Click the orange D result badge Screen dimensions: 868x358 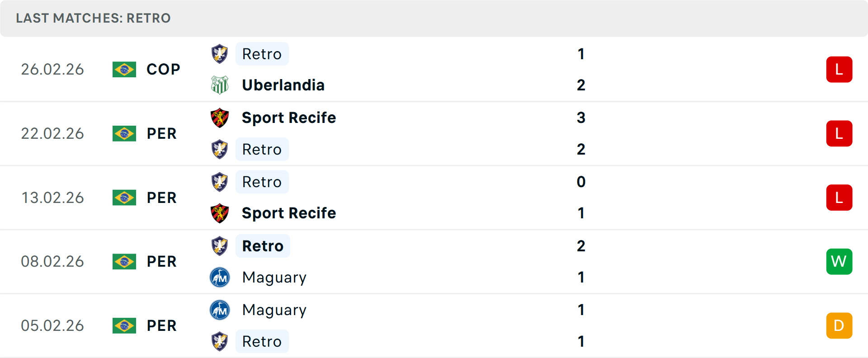[x=839, y=325]
